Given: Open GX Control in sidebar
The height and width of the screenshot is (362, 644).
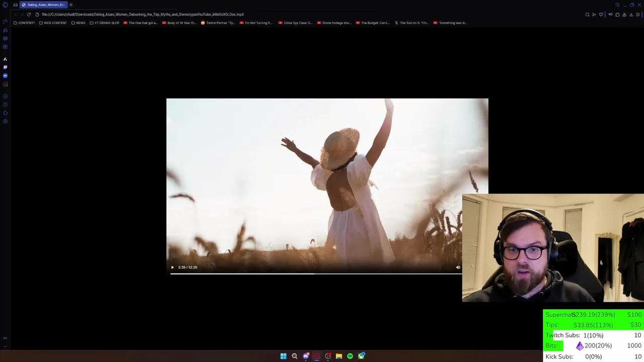Looking at the screenshot, I should pyautogui.click(x=5, y=22).
